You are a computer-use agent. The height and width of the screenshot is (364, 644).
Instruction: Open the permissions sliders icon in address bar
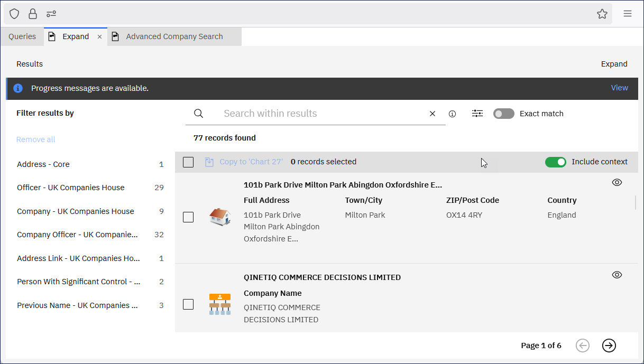pyautogui.click(x=51, y=14)
